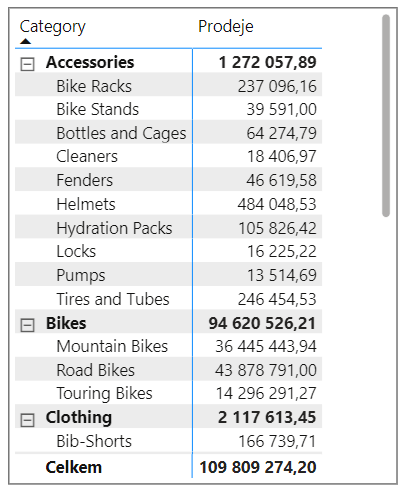The width and height of the screenshot is (407, 491).
Task: Click the vertical scrollbar thumb
Action: point(386,116)
